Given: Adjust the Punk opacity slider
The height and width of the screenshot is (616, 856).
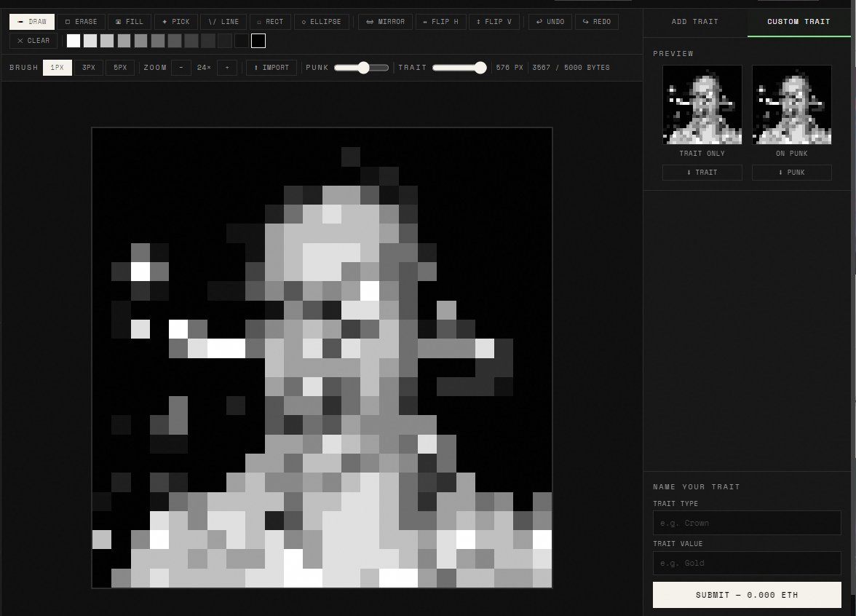Looking at the screenshot, I should (x=361, y=68).
